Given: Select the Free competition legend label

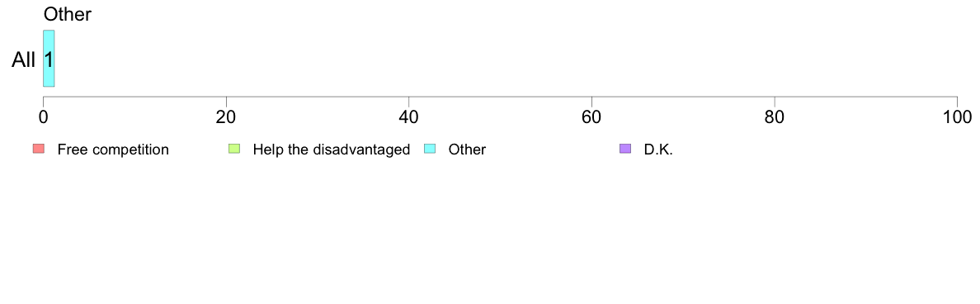Looking at the screenshot, I should pyautogui.click(x=113, y=150).
